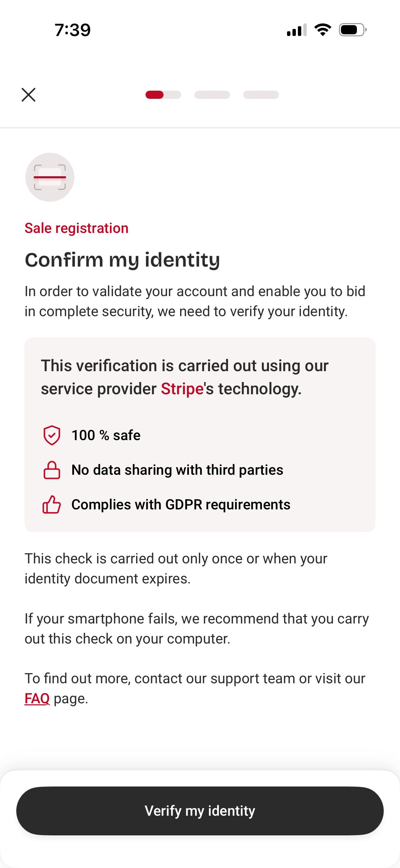400x868 pixels.
Task: Click the clock showing 7:39
Action: (x=72, y=30)
